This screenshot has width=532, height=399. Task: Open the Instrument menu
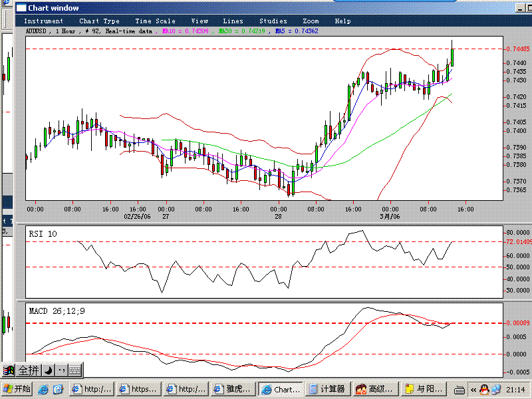click(x=44, y=21)
